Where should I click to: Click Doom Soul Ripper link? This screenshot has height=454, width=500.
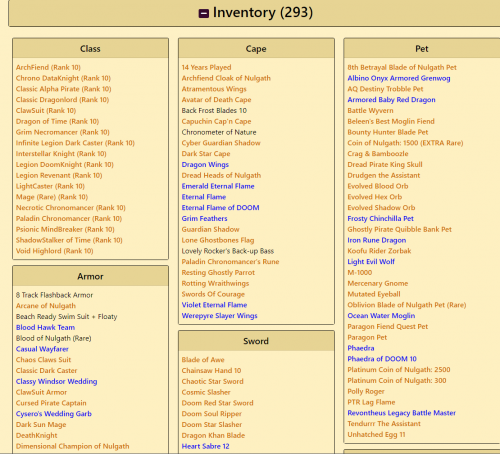(212, 414)
